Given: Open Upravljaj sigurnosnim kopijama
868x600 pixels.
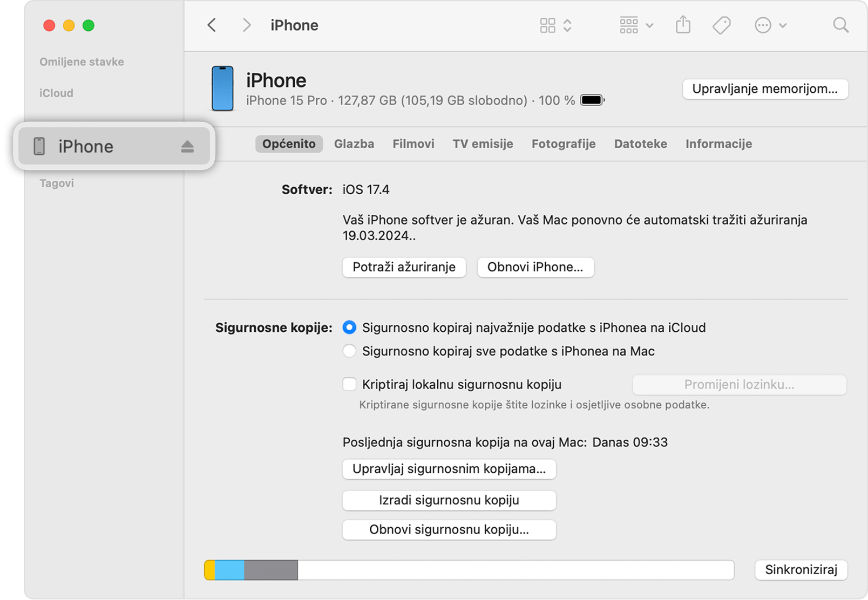Looking at the screenshot, I should pos(449,469).
